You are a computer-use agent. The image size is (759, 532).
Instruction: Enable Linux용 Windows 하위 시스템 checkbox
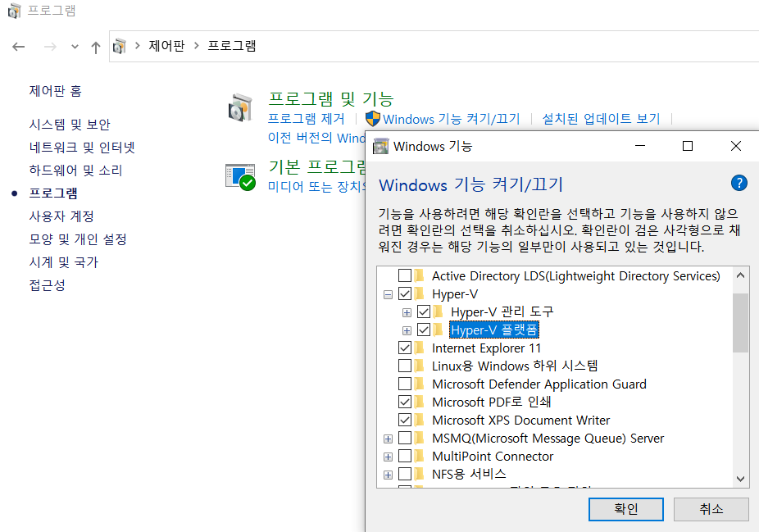(x=405, y=366)
